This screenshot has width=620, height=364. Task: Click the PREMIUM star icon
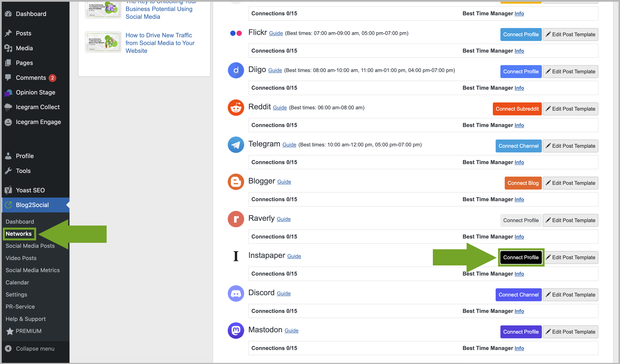click(9, 331)
